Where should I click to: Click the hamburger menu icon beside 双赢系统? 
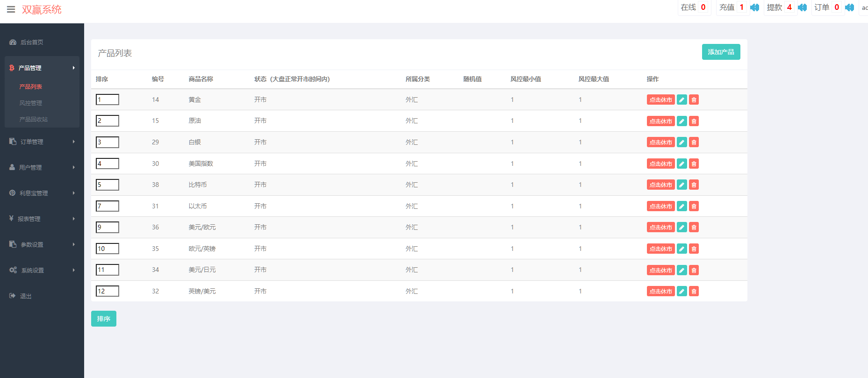click(11, 9)
